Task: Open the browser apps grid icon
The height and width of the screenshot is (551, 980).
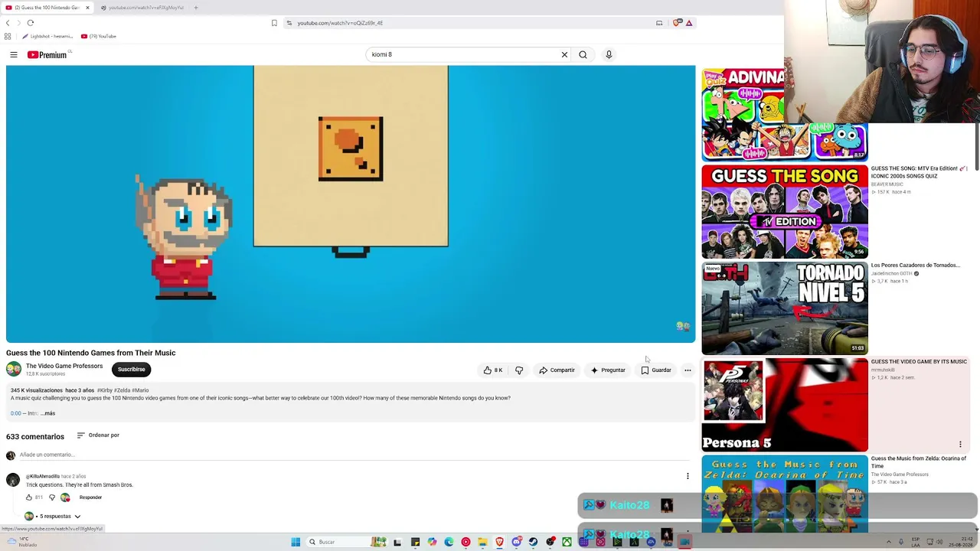Action: point(8,36)
